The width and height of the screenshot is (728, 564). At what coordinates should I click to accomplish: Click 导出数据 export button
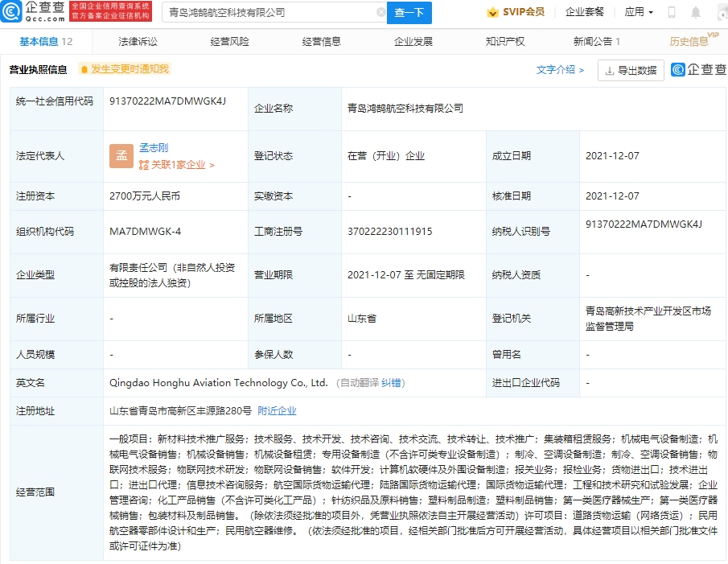point(631,71)
